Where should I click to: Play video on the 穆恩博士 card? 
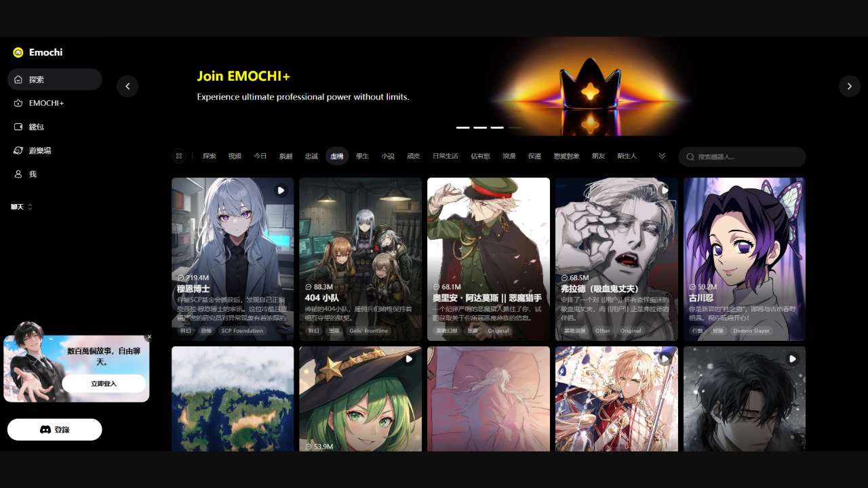pos(281,191)
